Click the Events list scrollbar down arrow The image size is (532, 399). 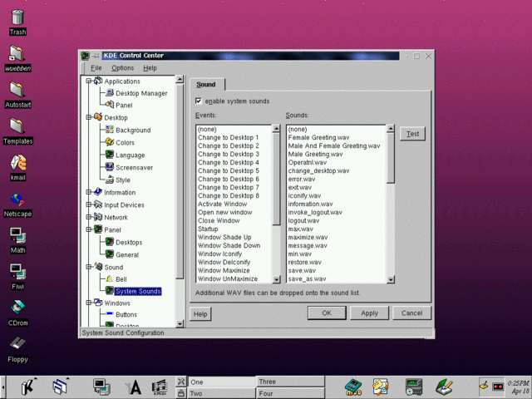276,279
